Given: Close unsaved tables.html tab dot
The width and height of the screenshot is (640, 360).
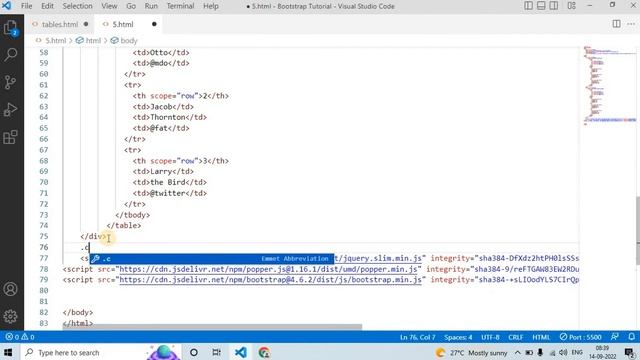Looking at the screenshot, I should tap(86, 24).
